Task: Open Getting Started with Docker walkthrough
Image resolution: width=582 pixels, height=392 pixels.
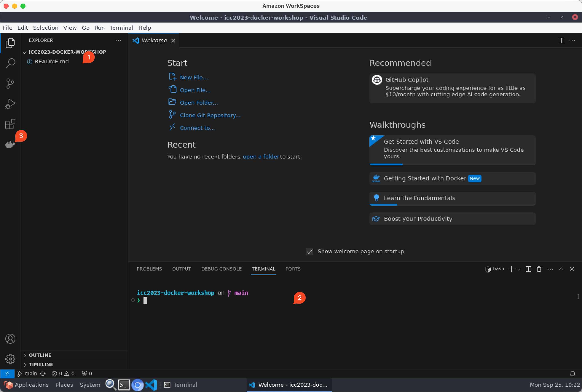Action: point(452,179)
